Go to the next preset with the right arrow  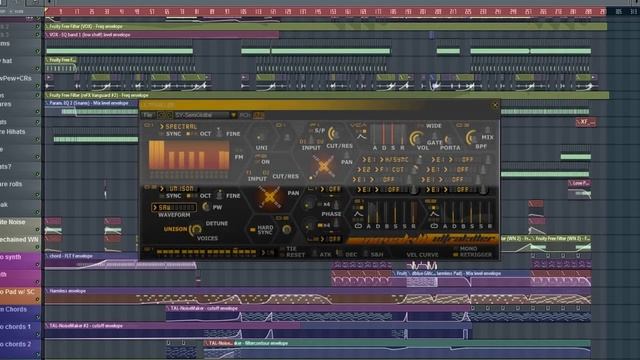[x=169, y=115]
